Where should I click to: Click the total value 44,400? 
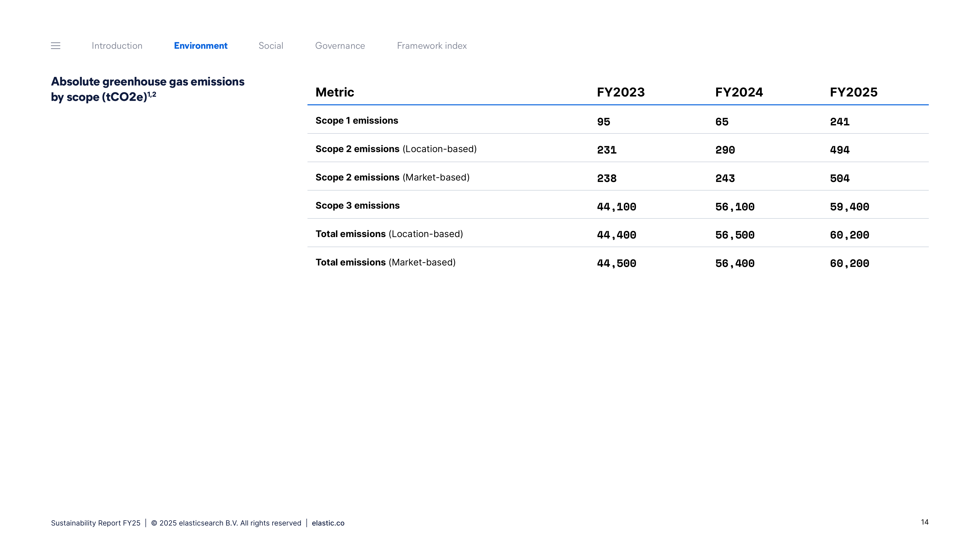tap(616, 235)
